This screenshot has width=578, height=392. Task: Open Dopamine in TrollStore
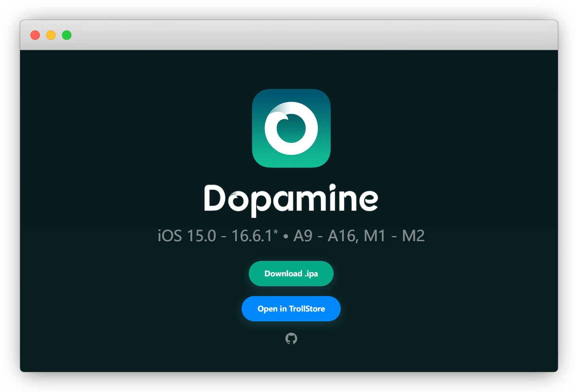click(x=291, y=309)
